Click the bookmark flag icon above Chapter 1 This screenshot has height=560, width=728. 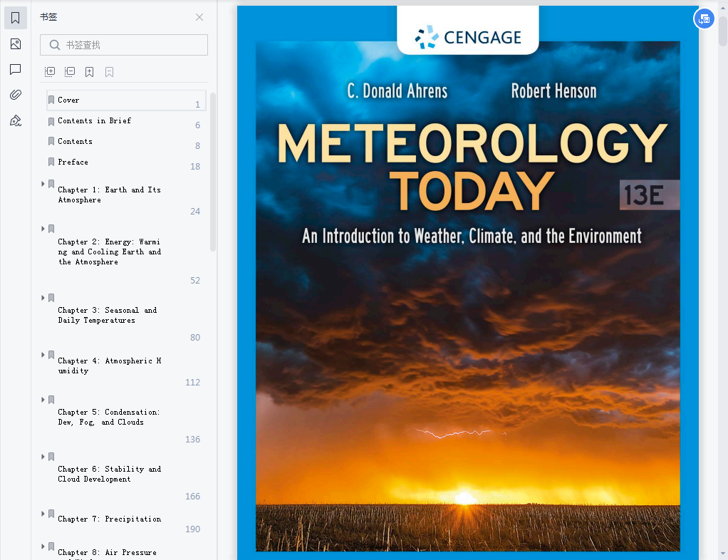(x=51, y=184)
